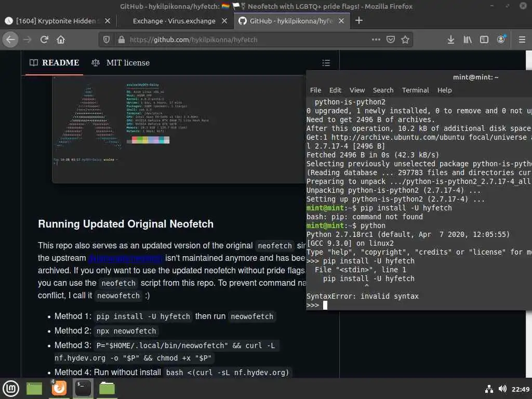This screenshot has width=532, height=399.
Task: Click the Firefox forward arrow
Action: click(28, 39)
